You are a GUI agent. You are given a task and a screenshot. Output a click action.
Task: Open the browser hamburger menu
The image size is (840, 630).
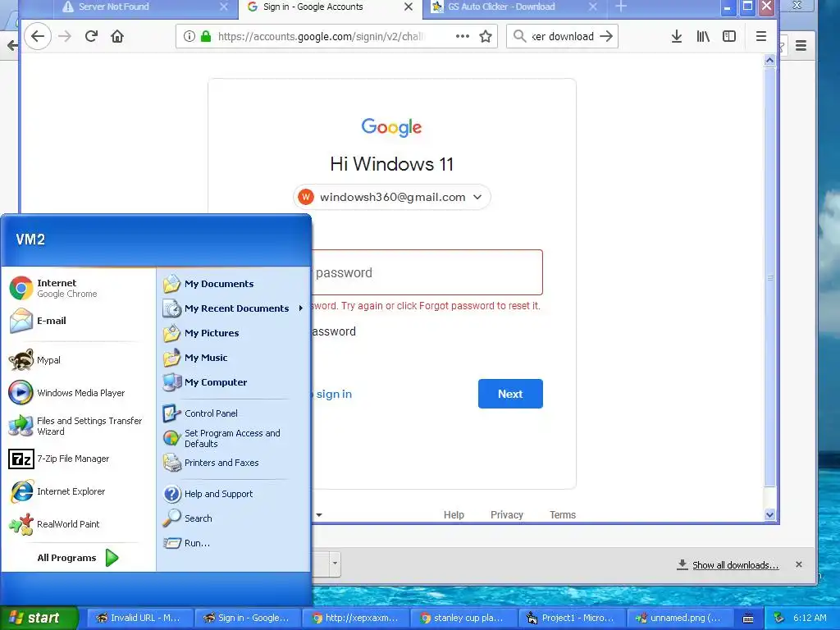[x=760, y=36]
